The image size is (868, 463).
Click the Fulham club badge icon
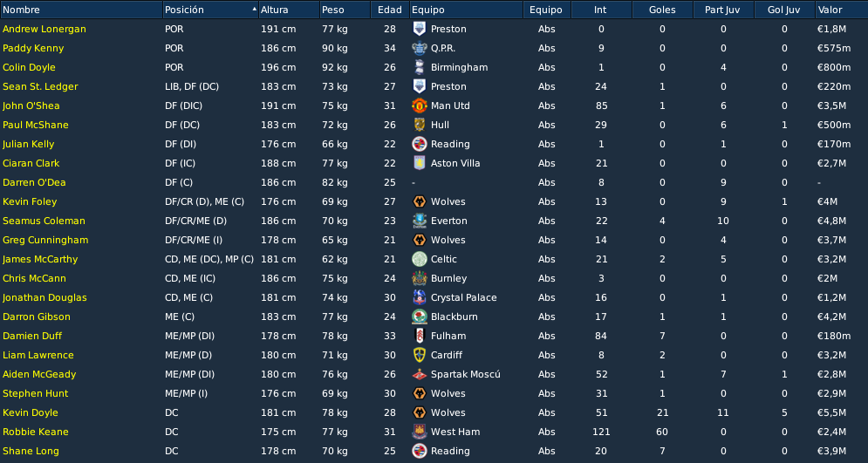pyautogui.click(x=419, y=336)
